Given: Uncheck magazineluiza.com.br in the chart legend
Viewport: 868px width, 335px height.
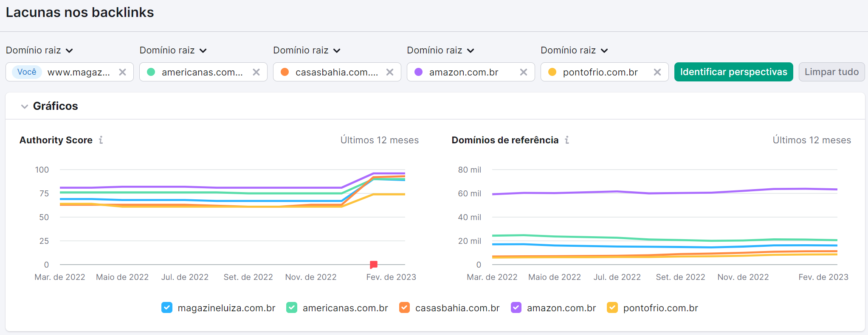Looking at the screenshot, I should tap(166, 307).
